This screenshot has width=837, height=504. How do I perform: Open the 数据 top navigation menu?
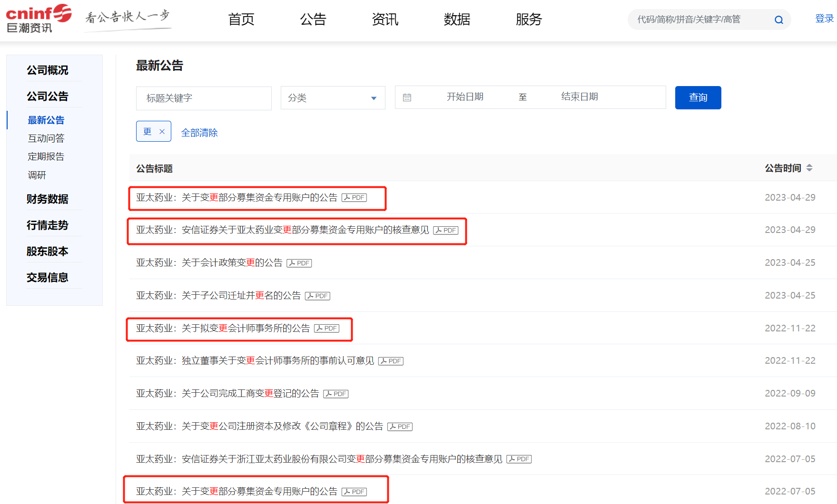tap(457, 19)
